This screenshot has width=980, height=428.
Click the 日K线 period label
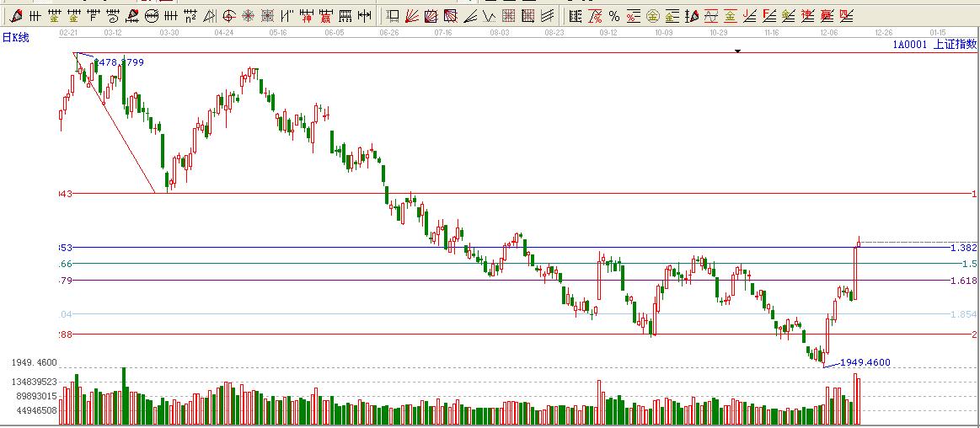[15, 37]
